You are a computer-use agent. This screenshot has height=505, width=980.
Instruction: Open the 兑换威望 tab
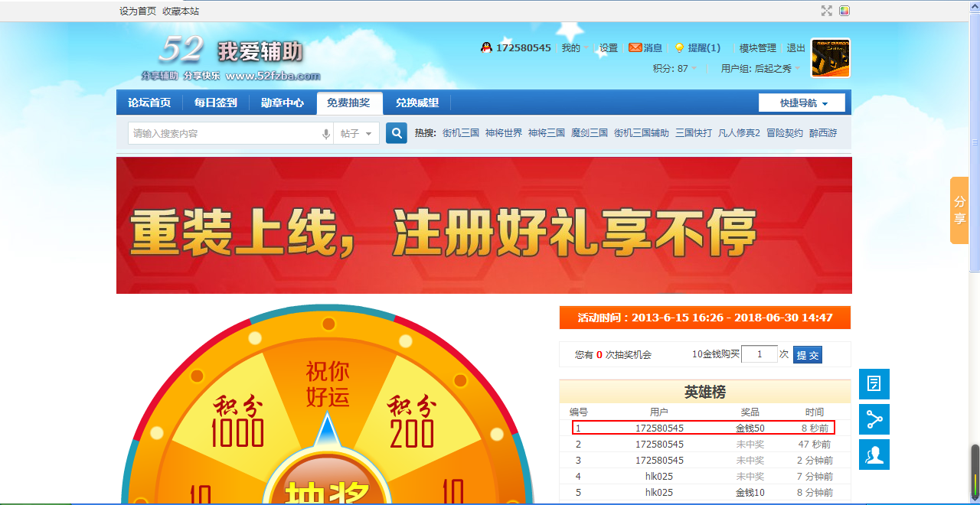coord(417,103)
